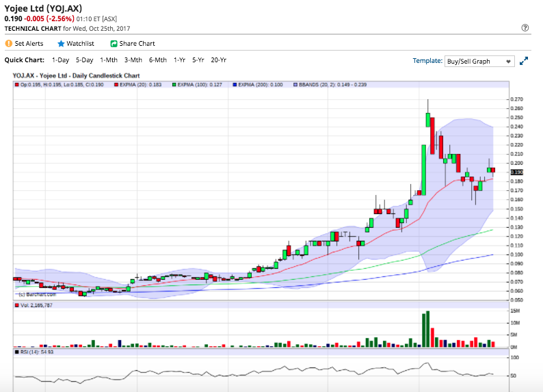Click the EXPMA (20) red legend swatch

point(116,85)
